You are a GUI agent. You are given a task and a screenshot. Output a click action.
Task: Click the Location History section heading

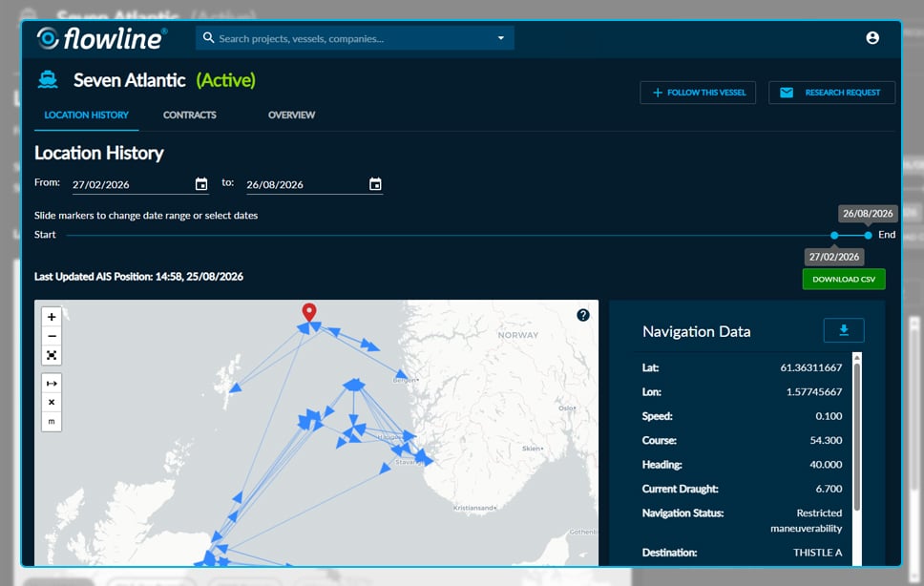click(99, 153)
